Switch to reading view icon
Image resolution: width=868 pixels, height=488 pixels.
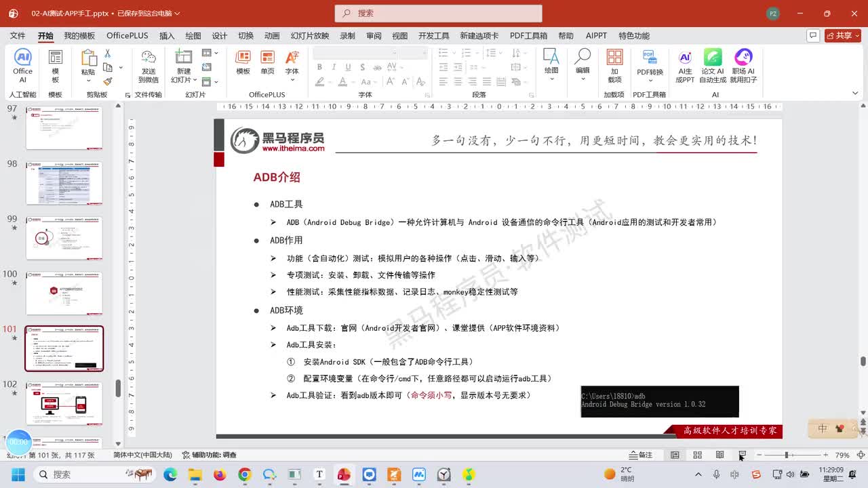tap(719, 455)
